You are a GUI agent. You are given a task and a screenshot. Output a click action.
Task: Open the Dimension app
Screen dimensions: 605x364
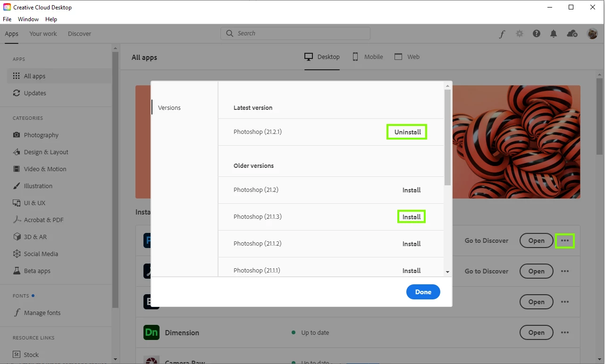(x=536, y=332)
